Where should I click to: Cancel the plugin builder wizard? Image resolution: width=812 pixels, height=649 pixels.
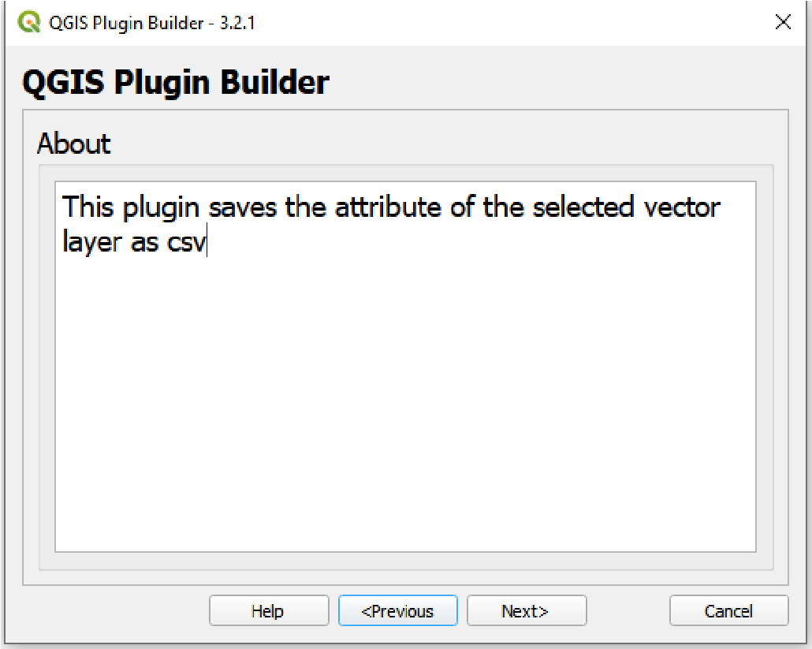pos(728,610)
